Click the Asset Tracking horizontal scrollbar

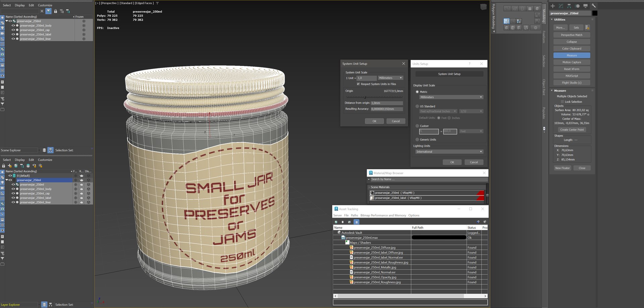pyautogui.click(x=410, y=296)
